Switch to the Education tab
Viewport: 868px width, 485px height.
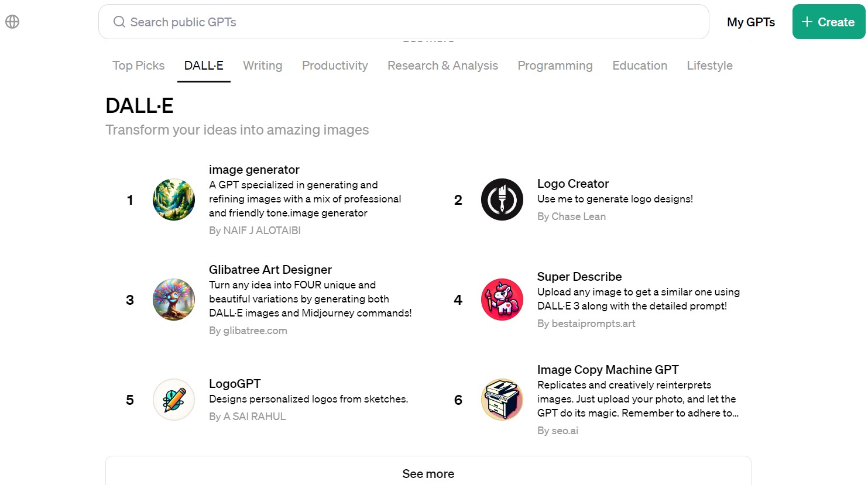[x=640, y=66]
